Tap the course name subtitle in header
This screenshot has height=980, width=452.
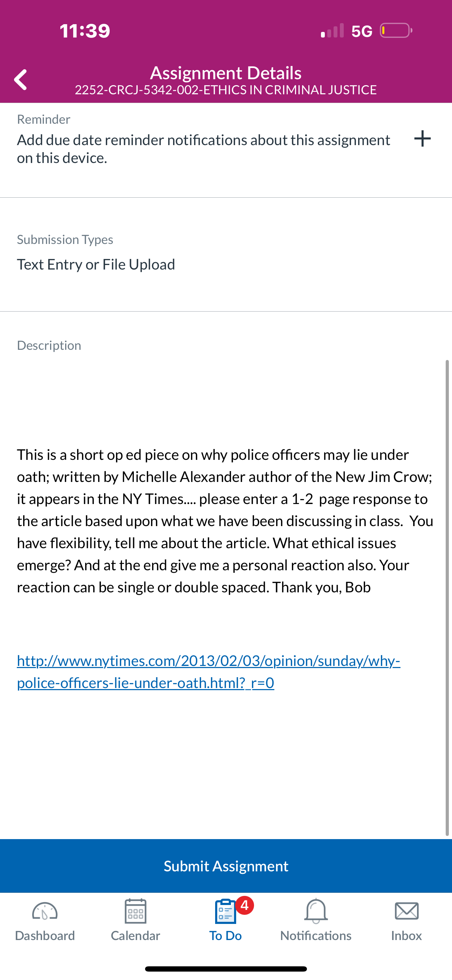point(226,90)
